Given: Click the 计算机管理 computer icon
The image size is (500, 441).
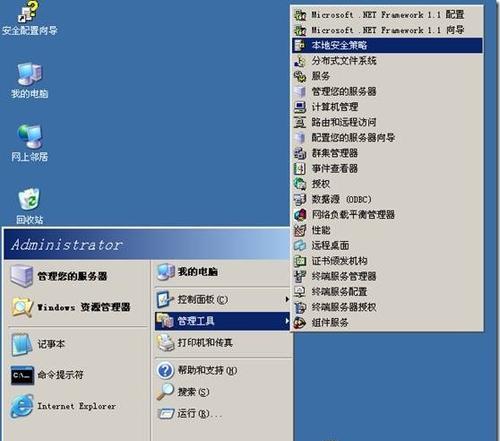Looking at the screenshot, I should pos(300,107).
